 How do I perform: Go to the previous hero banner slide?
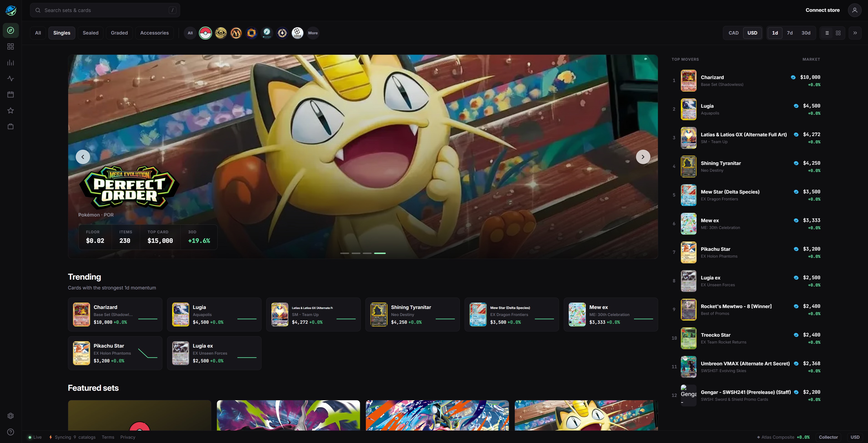point(83,157)
